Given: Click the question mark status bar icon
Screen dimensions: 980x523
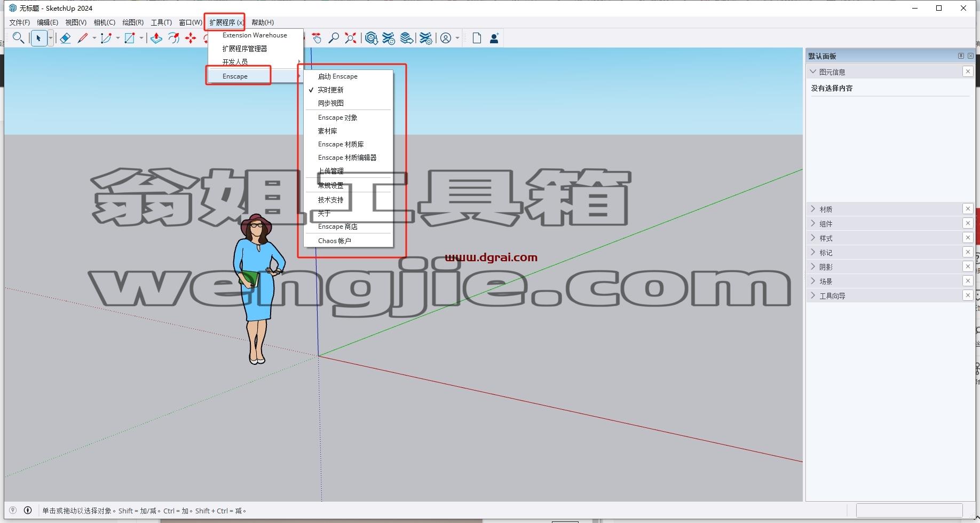Looking at the screenshot, I should click(x=13, y=510).
